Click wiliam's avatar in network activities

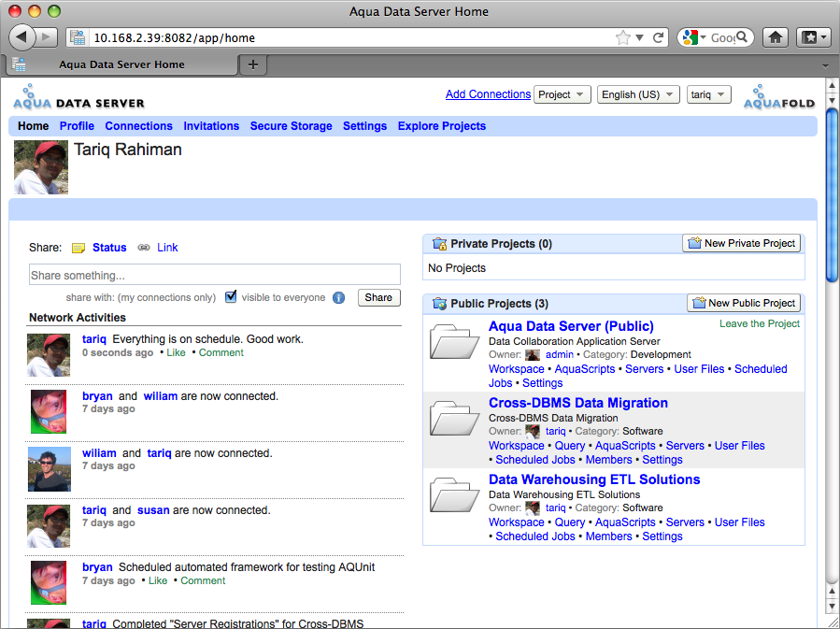[50, 469]
